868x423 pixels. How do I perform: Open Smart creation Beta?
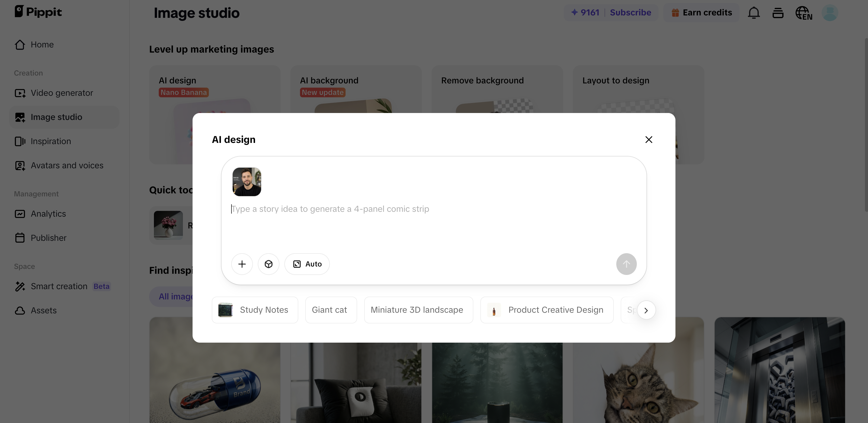[64, 286]
